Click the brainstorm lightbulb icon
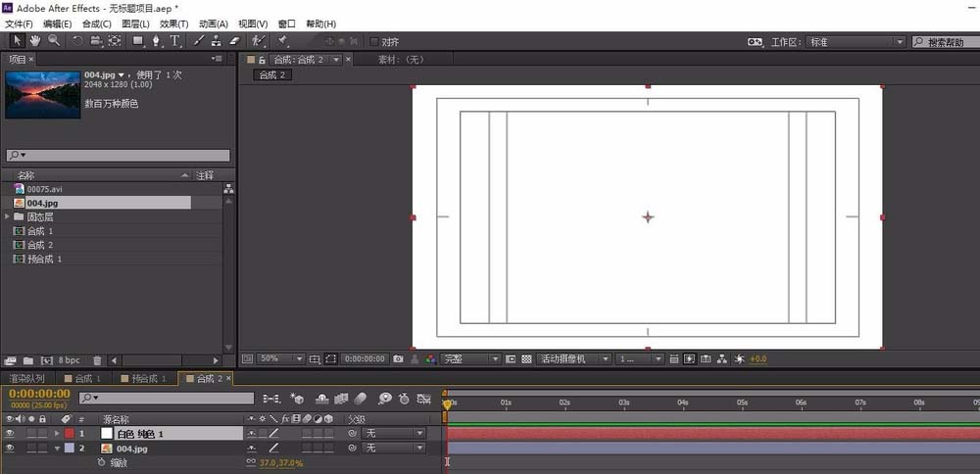 point(385,398)
